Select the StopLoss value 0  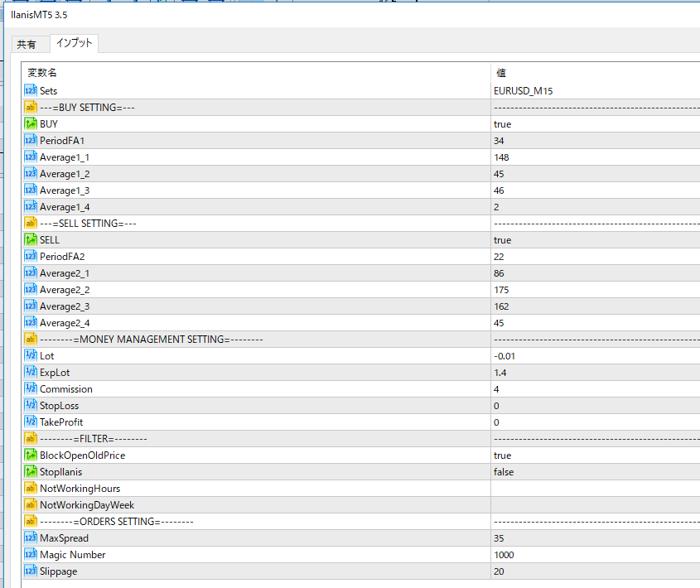click(496, 406)
